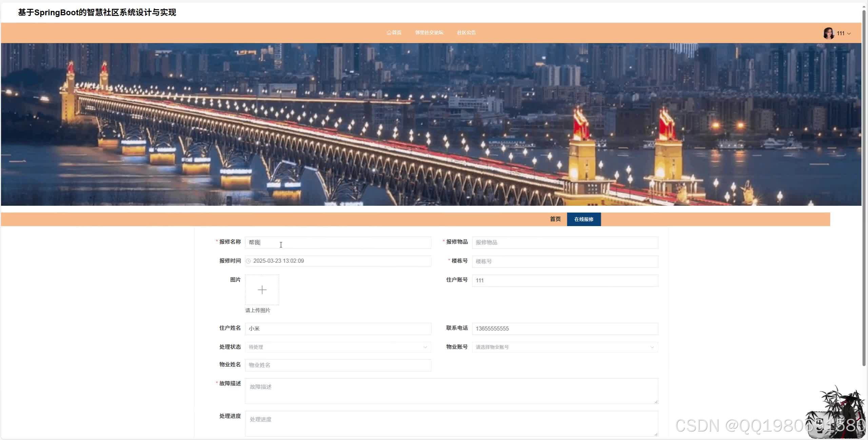Image resolution: width=868 pixels, height=440 pixels.
Task: Open 邻里社交论坛 in the navigation bar
Action: click(x=429, y=33)
